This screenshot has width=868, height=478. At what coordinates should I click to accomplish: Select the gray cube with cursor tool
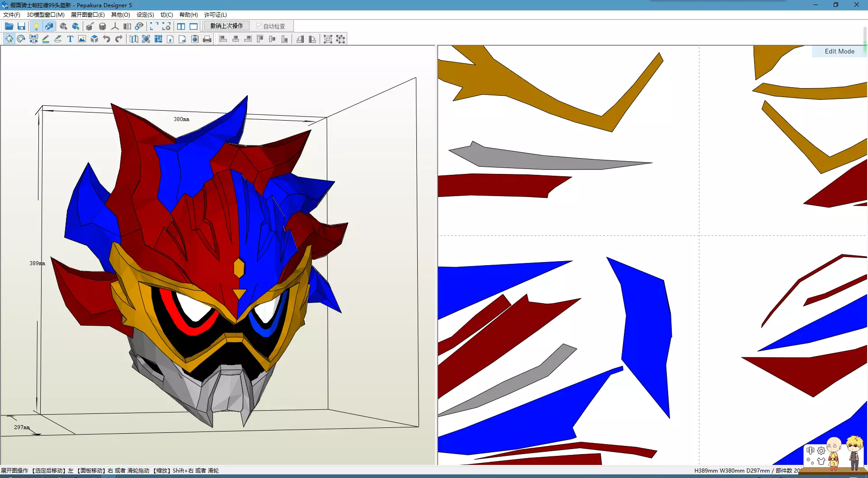63,26
